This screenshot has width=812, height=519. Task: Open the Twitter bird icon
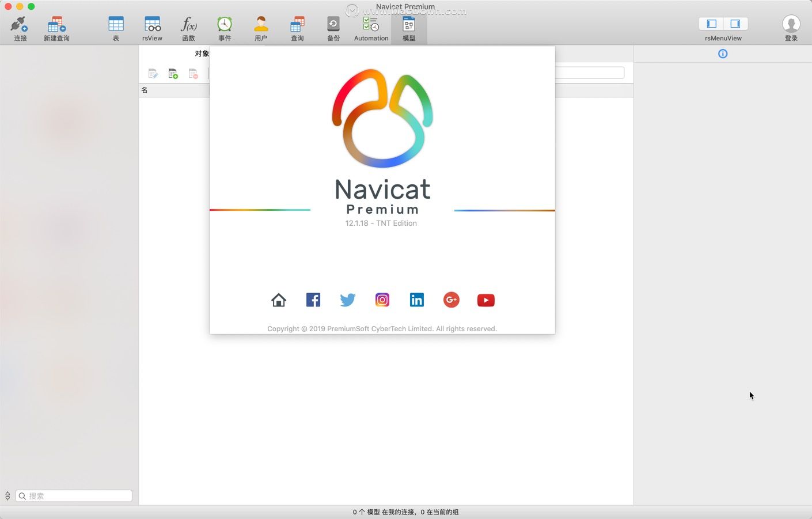pos(348,300)
